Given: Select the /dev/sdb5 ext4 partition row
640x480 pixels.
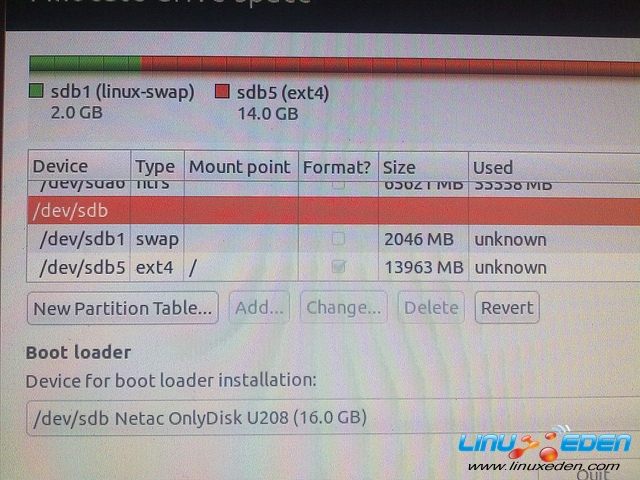Looking at the screenshot, I should coord(333,267).
